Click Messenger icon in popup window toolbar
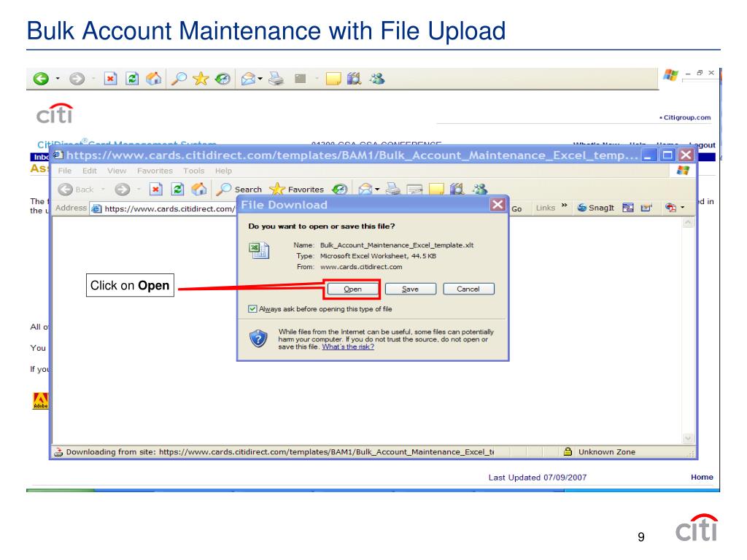 pos(480,190)
